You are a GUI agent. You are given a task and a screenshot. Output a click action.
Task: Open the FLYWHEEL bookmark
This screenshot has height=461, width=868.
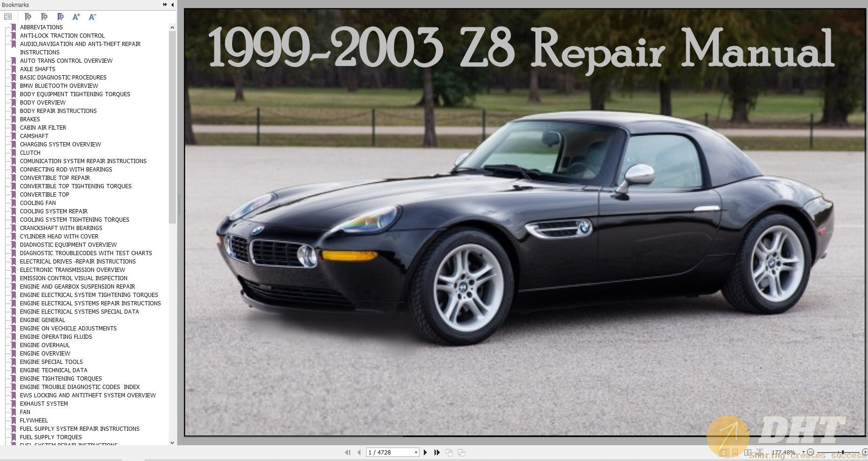tap(33, 420)
